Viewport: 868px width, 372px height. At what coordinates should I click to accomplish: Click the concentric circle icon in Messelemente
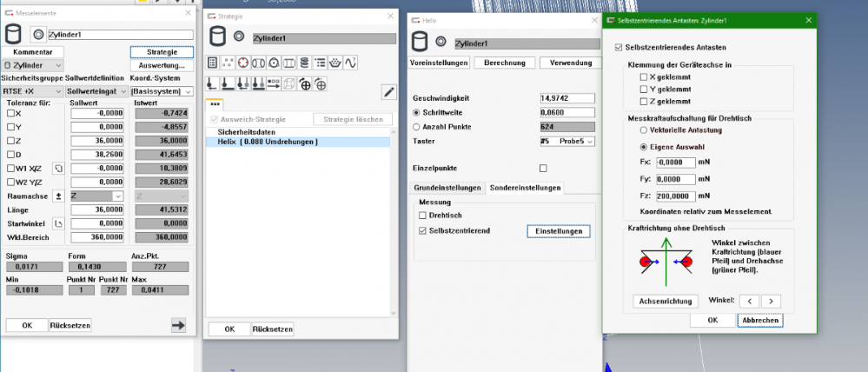click(x=38, y=34)
